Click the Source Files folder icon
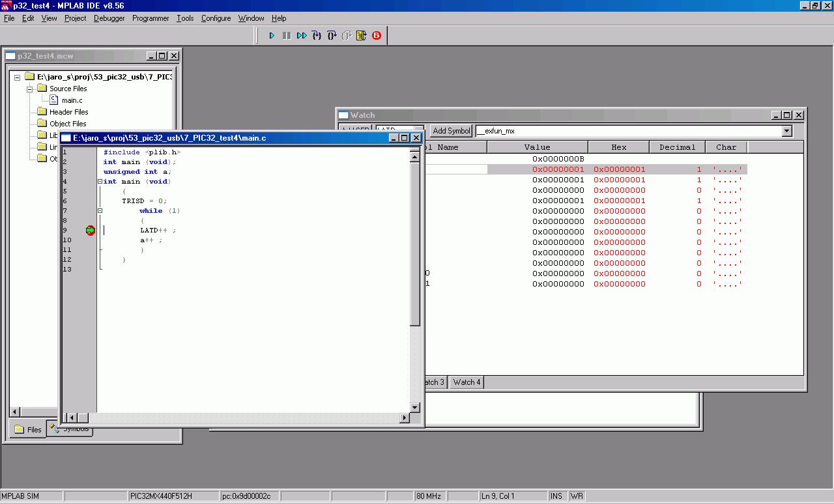The width and height of the screenshot is (834, 504). click(x=42, y=89)
